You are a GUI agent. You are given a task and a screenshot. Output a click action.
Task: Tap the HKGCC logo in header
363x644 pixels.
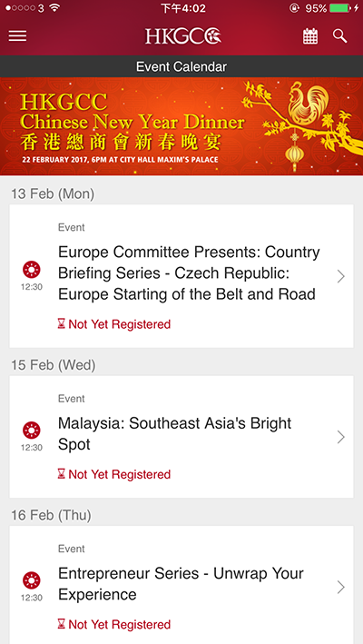(183, 36)
